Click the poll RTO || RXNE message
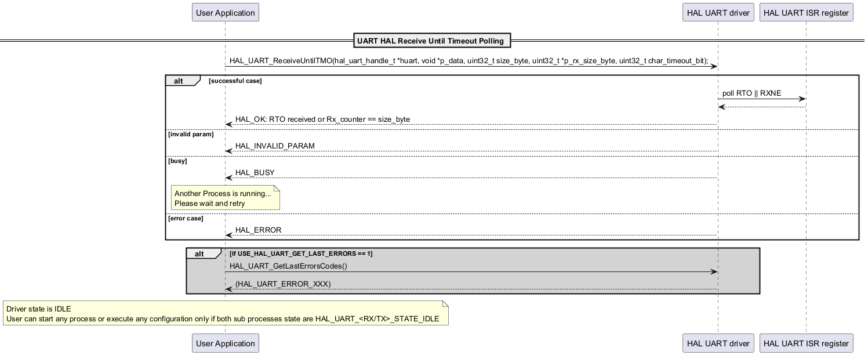The image size is (868, 355). (751, 93)
